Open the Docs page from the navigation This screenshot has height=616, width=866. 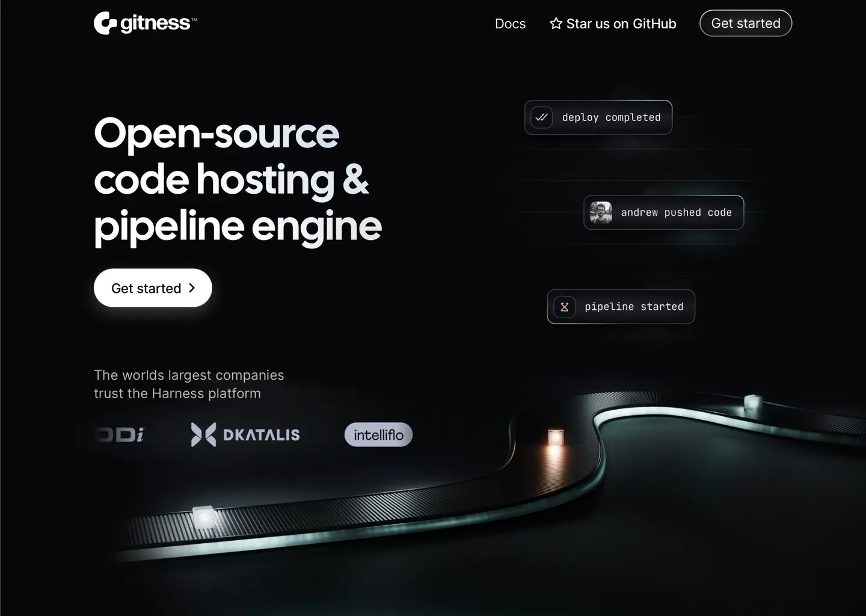pyautogui.click(x=510, y=23)
